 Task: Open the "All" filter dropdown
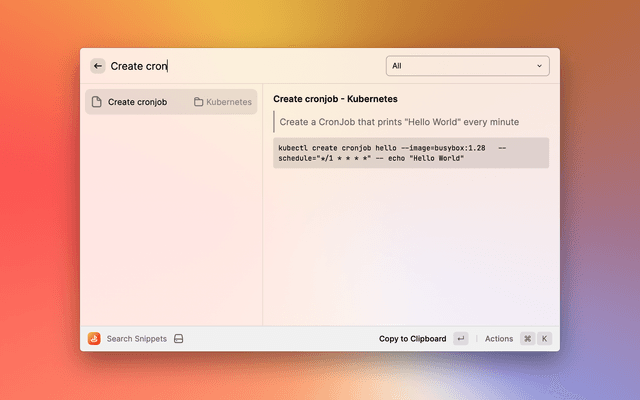(x=467, y=66)
